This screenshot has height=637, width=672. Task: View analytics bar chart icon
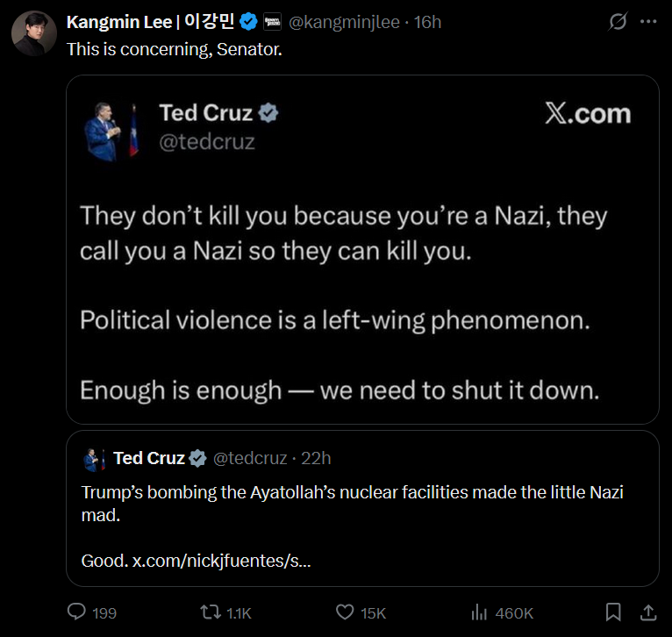coord(479,612)
